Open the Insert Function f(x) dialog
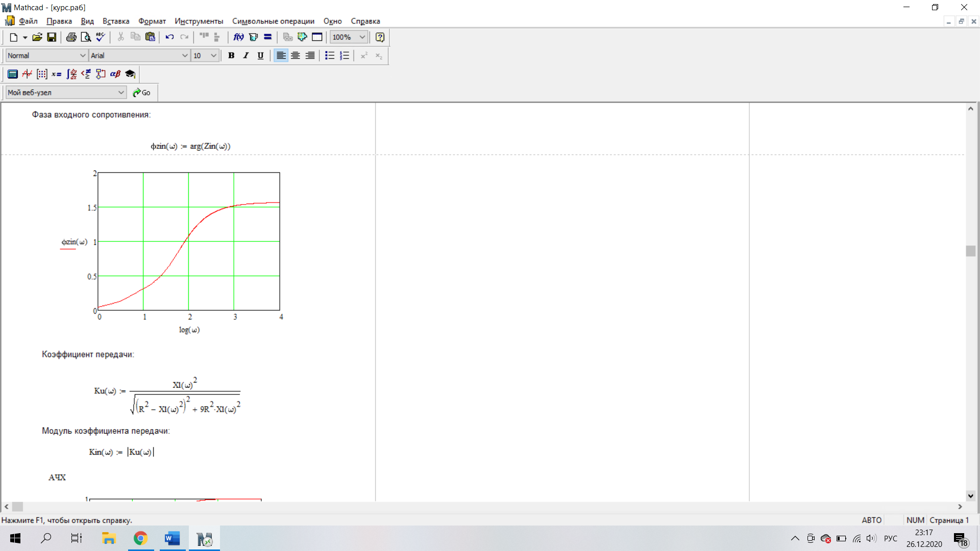 point(238,37)
